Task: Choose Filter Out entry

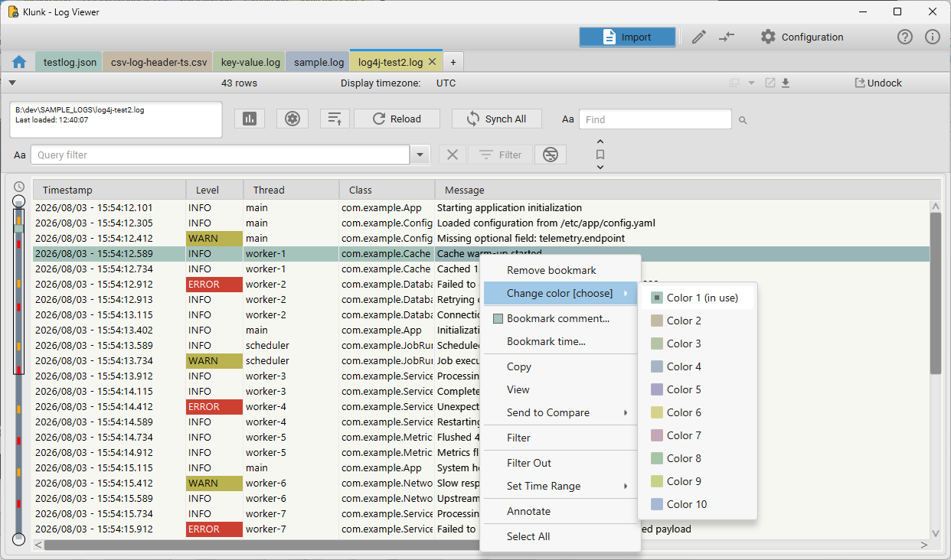Action: pyautogui.click(x=560, y=463)
